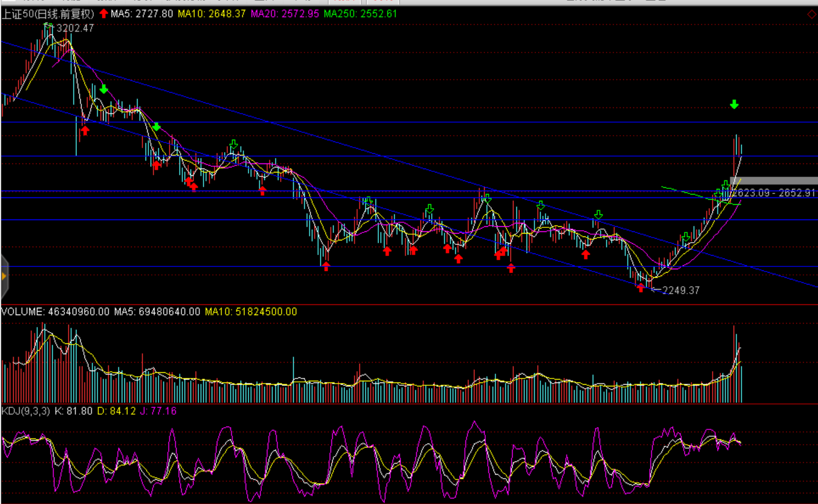Click the VOLUME indicator label
Image resolution: width=818 pixels, height=504 pixels.
tap(23, 312)
